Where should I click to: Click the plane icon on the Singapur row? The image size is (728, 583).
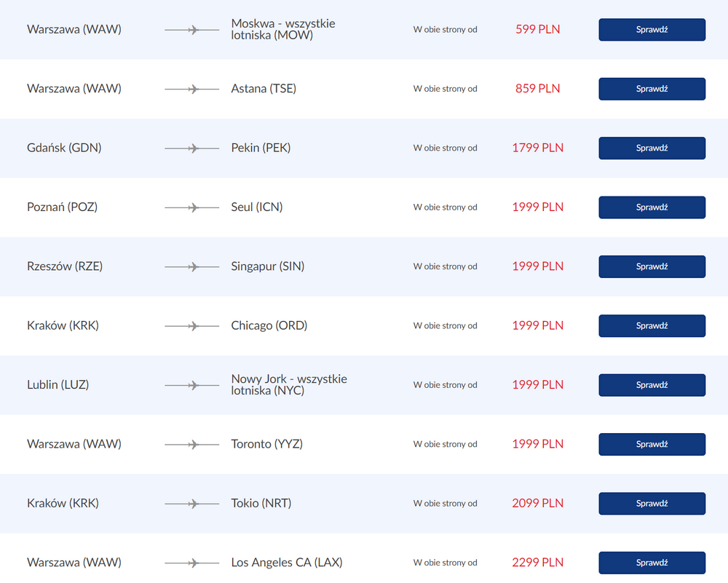193,267
